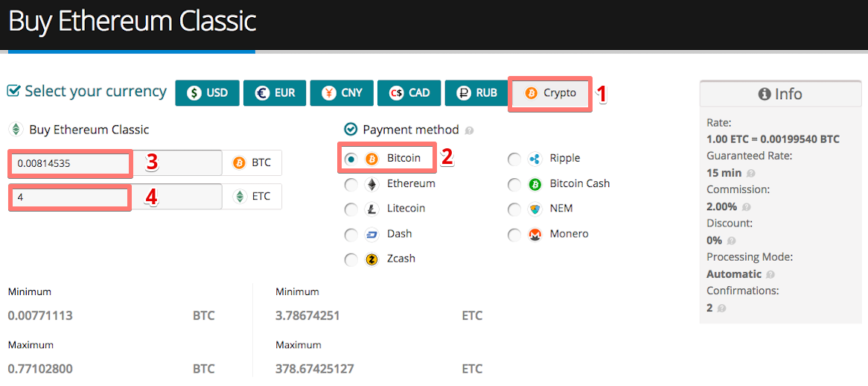Click the BTC icon beside amount field

(x=239, y=163)
